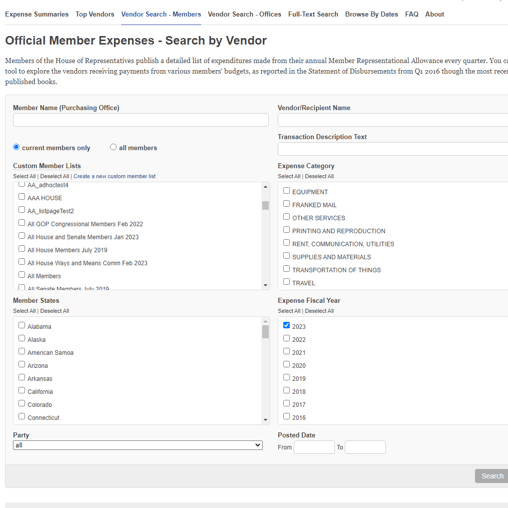
Task: Click Select All under Expense Category
Action: (x=289, y=176)
